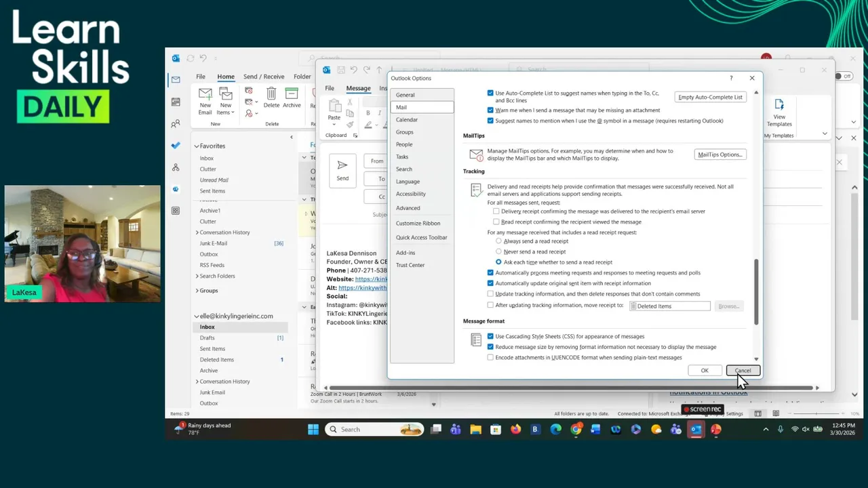Screen dimensions: 868x488
Task: Click Undo in main Outlook title bar
Action: pos(203,58)
